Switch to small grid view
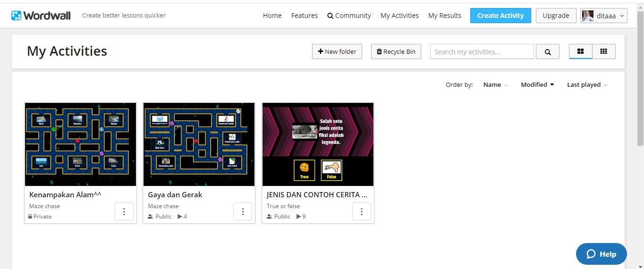The height and width of the screenshot is (269, 644). point(603,51)
